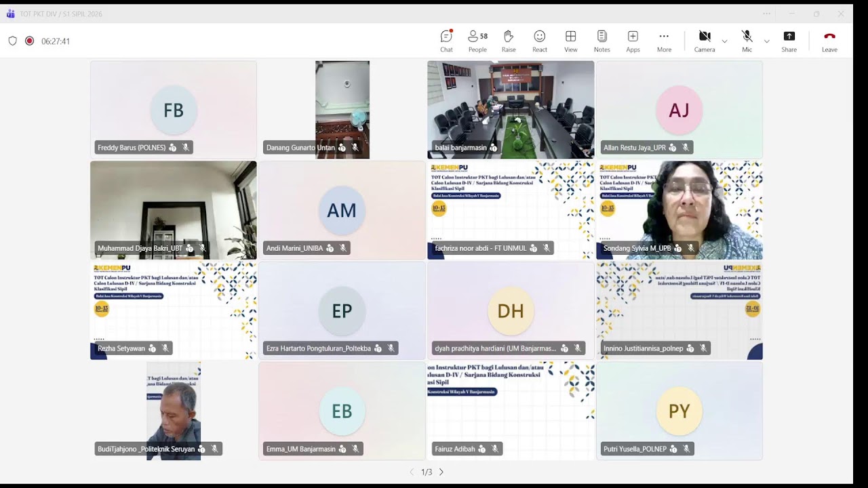Show the People list with 58 participants
This screenshot has height=488, width=868.
point(477,41)
